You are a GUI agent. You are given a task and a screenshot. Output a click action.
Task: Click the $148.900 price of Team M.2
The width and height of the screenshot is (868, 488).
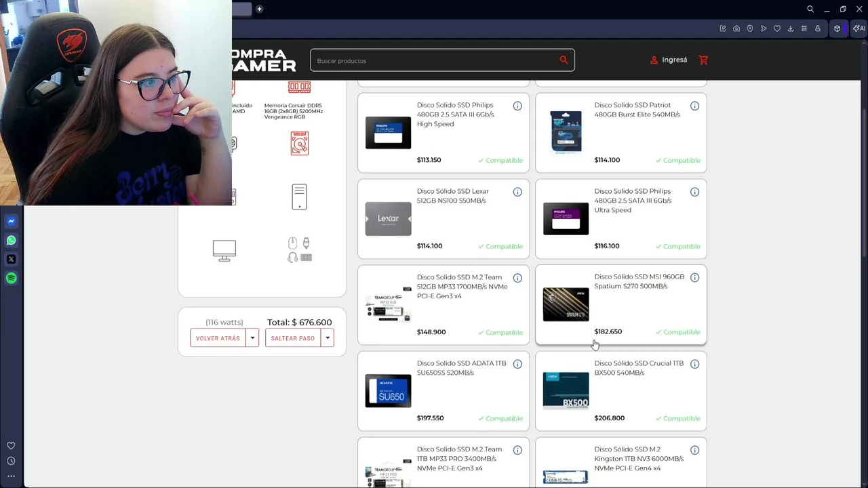coord(431,332)
